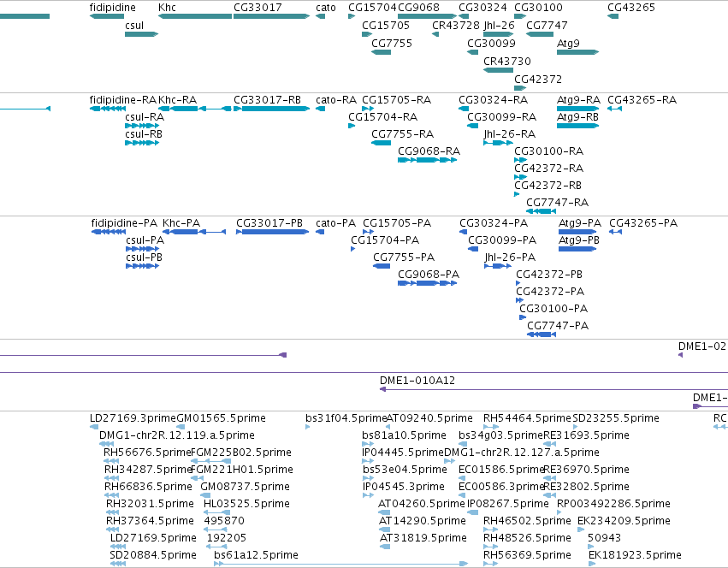
Task: Select the CG15704-PA protein label
Action: 385,240
